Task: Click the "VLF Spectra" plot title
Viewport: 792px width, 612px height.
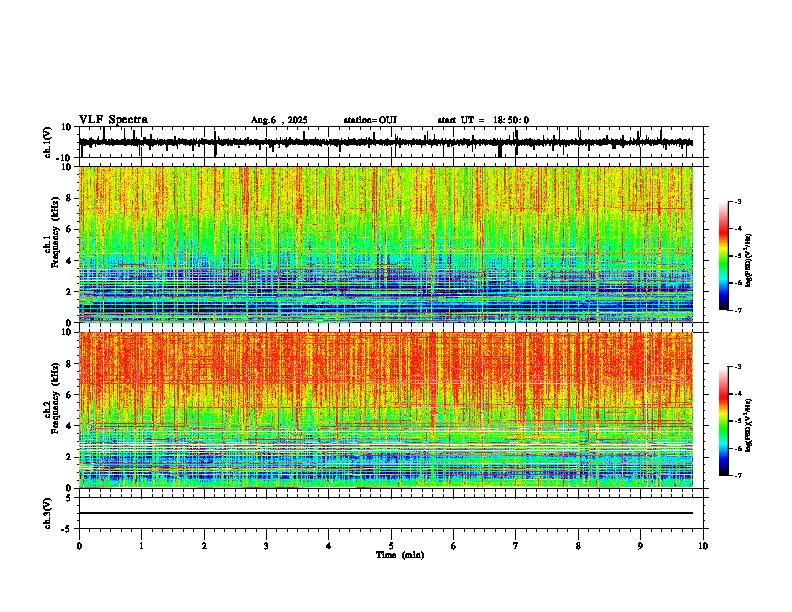Action: (x=113, y=120)
